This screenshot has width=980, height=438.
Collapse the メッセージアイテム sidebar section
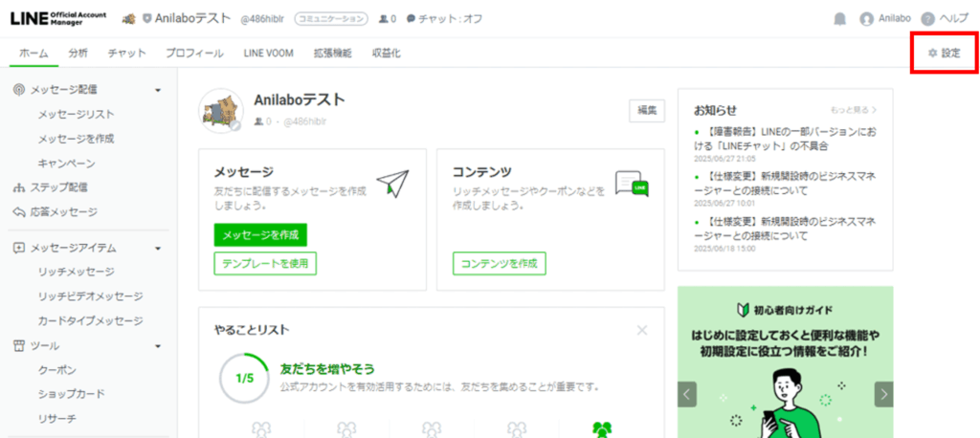(158, 248)
